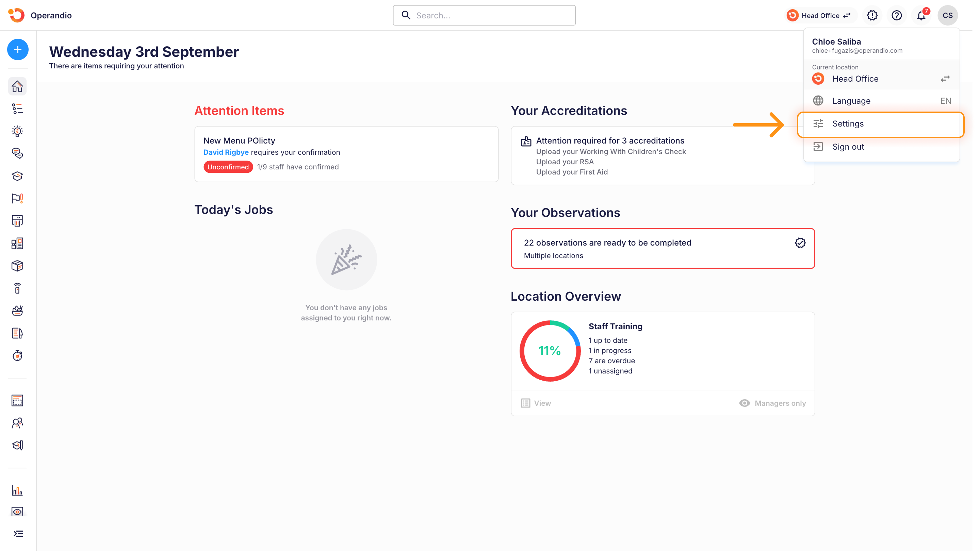Open the calendar schedule icon in sidebar
The height and width of the screenshot is (551, 980).
click(x=17, y=400)
